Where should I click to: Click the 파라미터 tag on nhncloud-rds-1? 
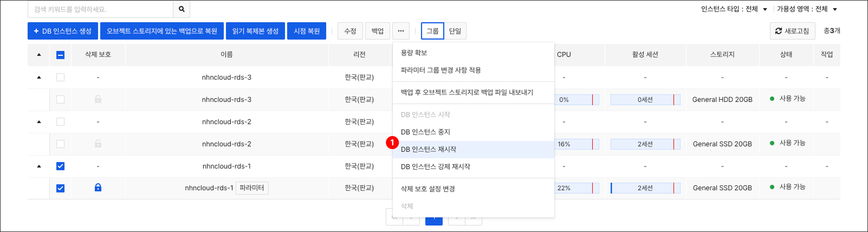[x=252, y=188]
